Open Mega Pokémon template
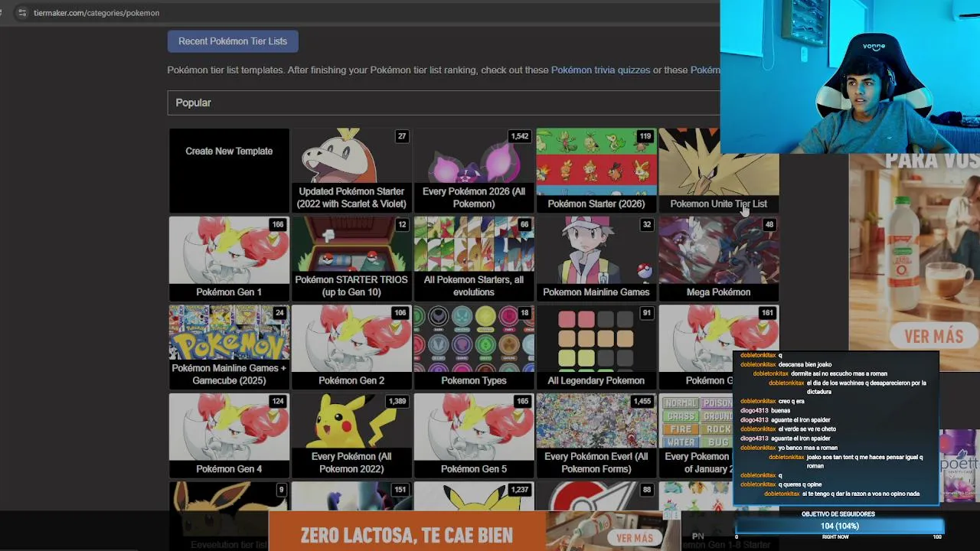Screen dimensions: 980x551 pyautogui.click(x=718, y=259)
